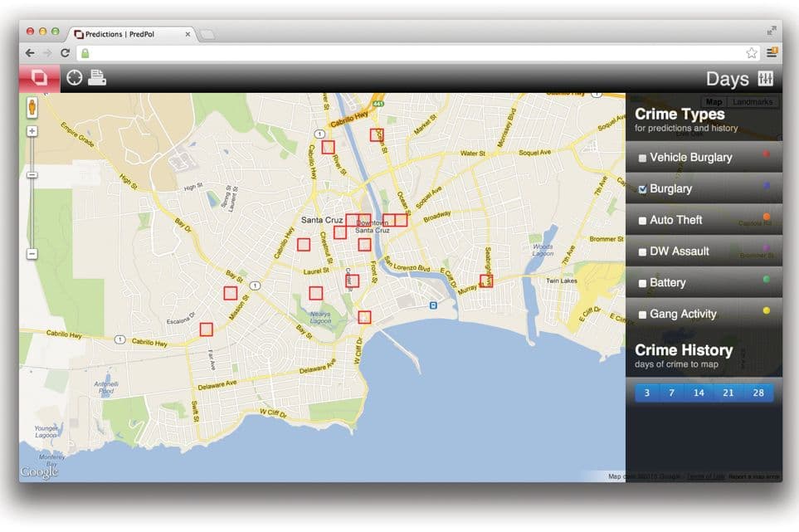
Task: Click the green dot beside Battery
Action: pos(766,279)
